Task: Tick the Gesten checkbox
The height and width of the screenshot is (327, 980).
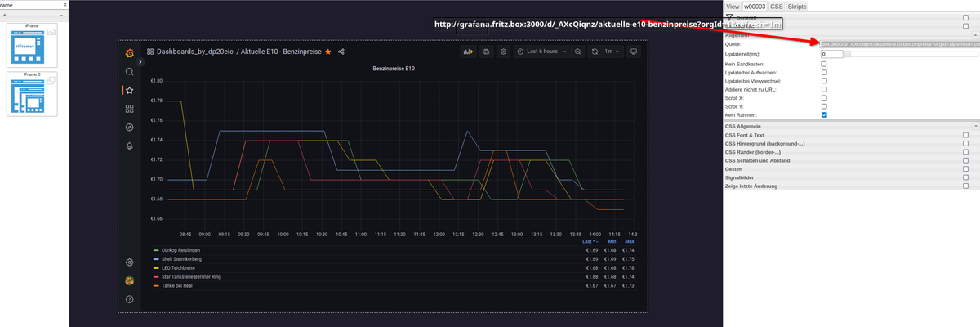Action: point(965,169)
